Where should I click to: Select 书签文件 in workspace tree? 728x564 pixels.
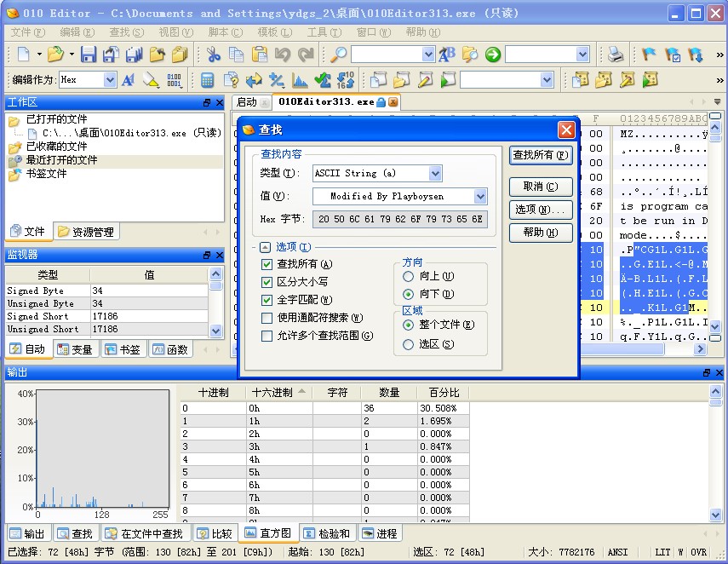46,174
